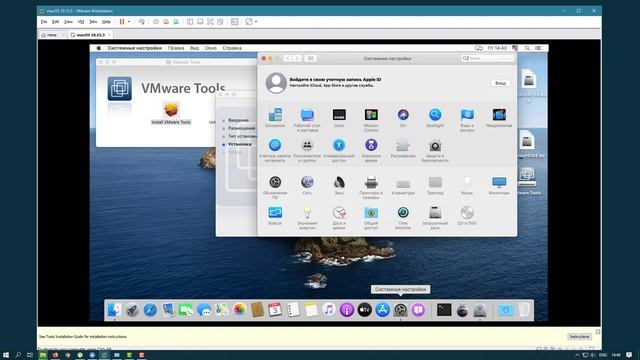Open the Правка menu
Screen dimensions: 640x360
(176, 48)
